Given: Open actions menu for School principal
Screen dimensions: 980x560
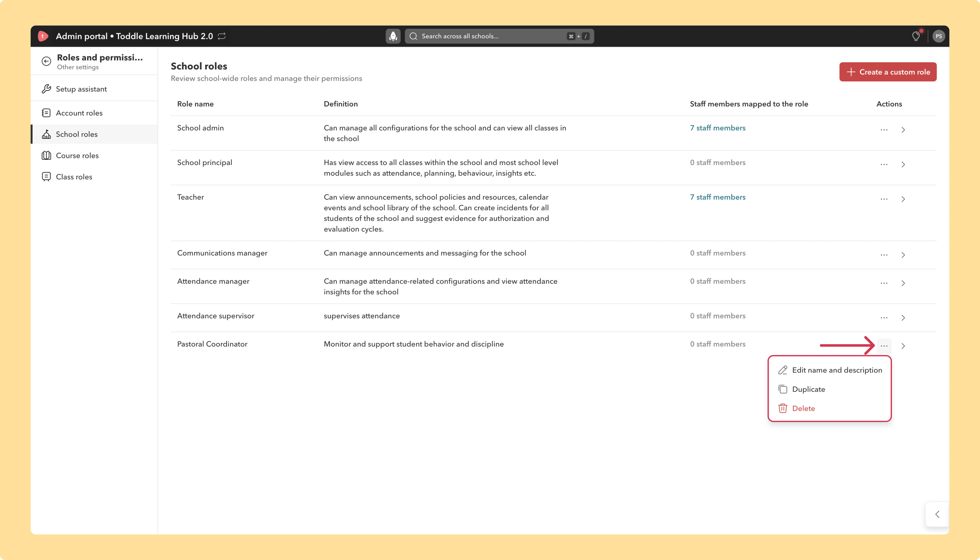Looking at the screenshot, I should (x=884, y=165).
